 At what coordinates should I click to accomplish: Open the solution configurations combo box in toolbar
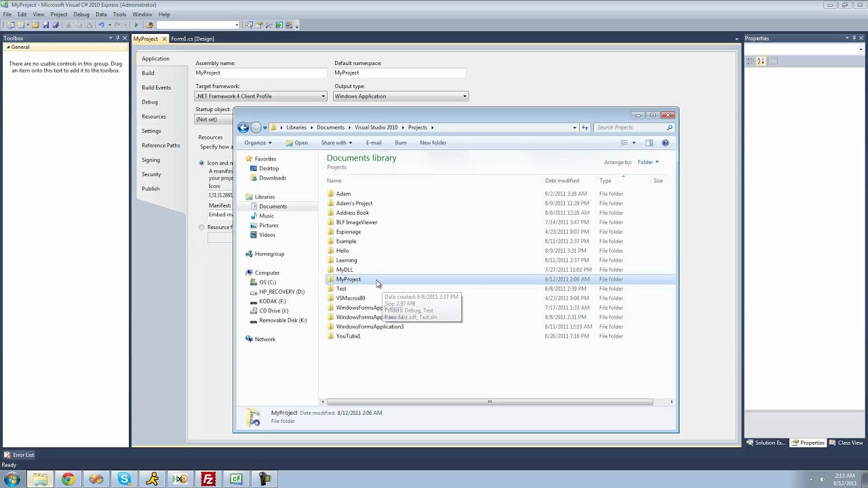click(198, 25)
